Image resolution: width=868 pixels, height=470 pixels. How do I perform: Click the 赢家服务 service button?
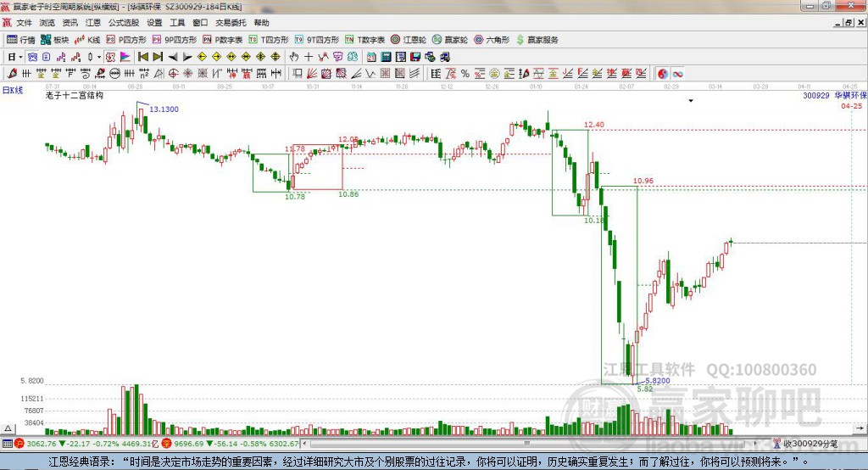pyautogui.click(x=537, y=40)
